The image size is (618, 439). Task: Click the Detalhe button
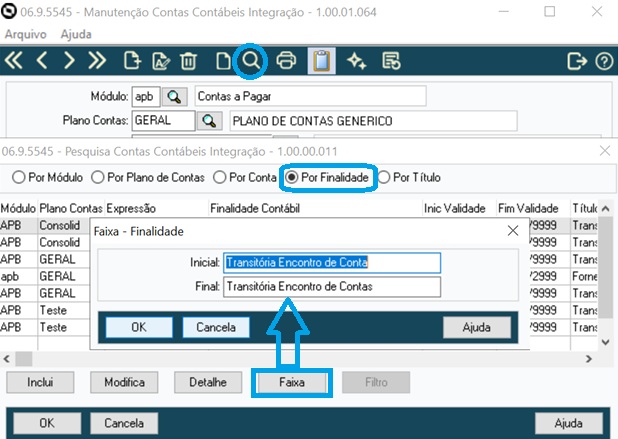208,382
